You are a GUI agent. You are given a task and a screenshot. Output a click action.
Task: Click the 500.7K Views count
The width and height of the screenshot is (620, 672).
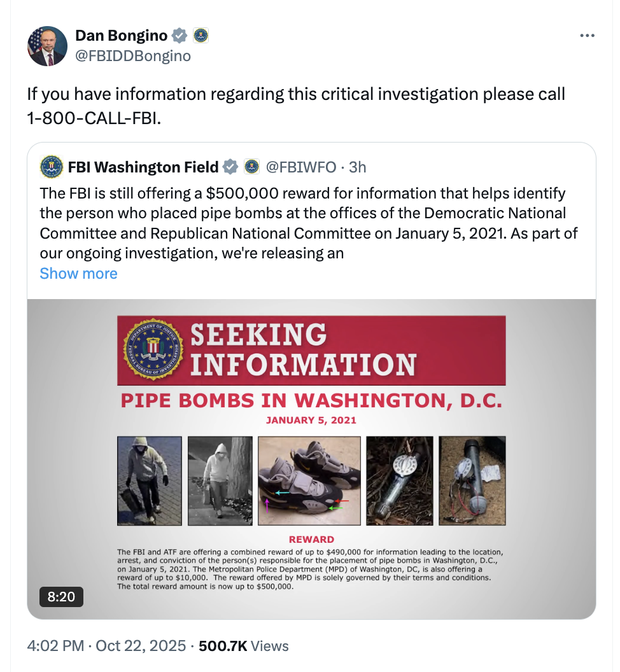tap(244, 646)
